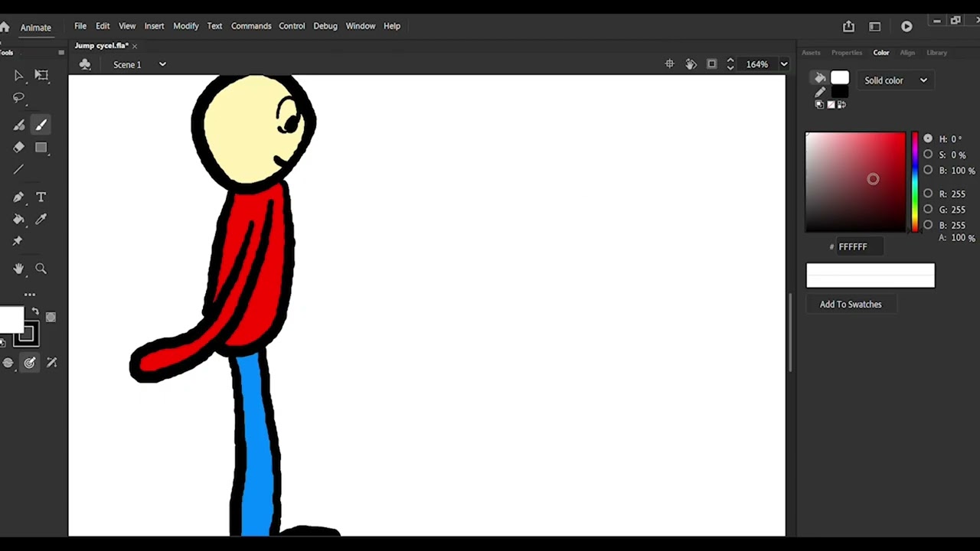This screenshot has width=980, height=551.
Task: Select the Lasso tool
Action: tap(18, 98)
